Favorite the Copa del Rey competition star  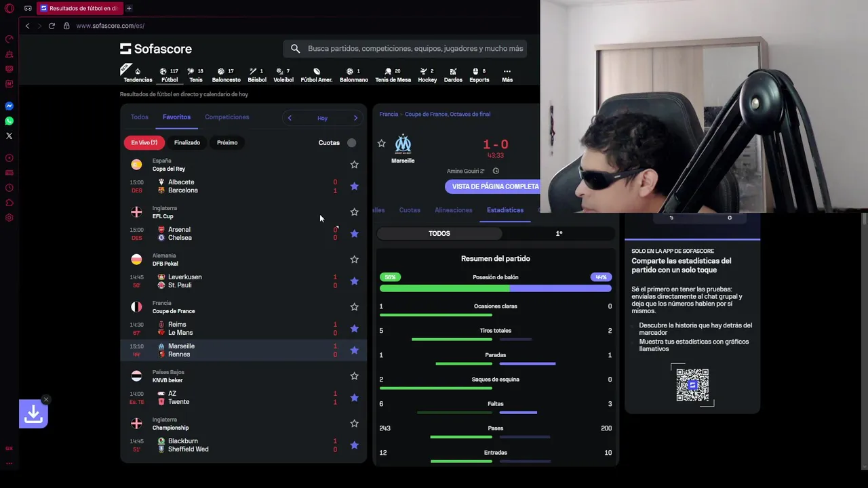[354, 165]
